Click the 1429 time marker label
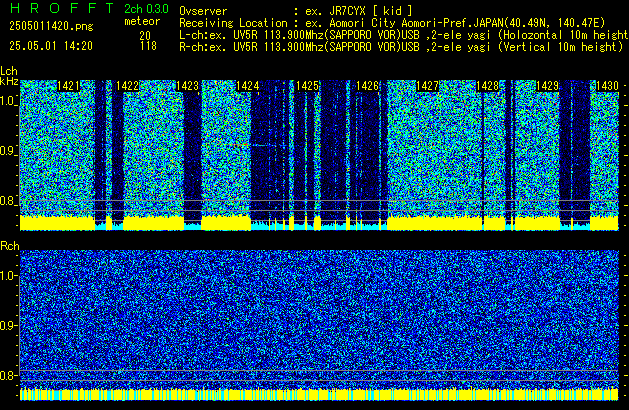 point(547,86)
